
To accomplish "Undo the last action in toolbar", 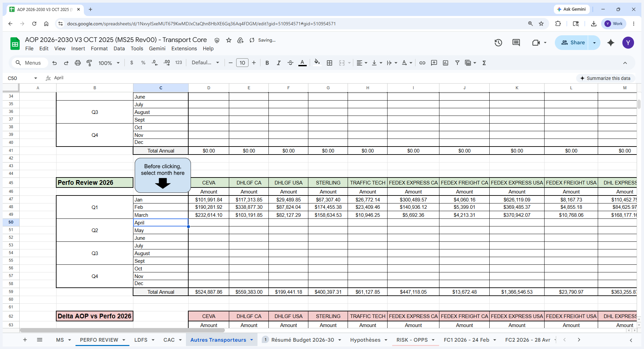I will 55,63.
